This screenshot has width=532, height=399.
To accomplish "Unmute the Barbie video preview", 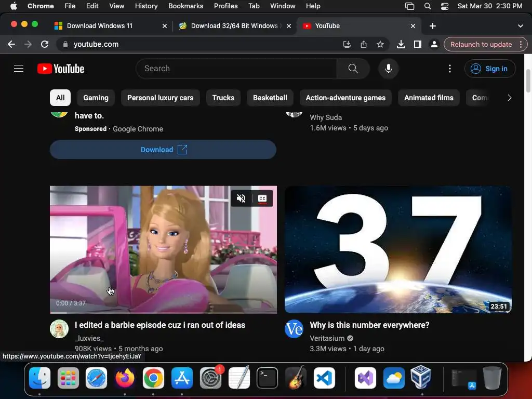I will [241, 198].
